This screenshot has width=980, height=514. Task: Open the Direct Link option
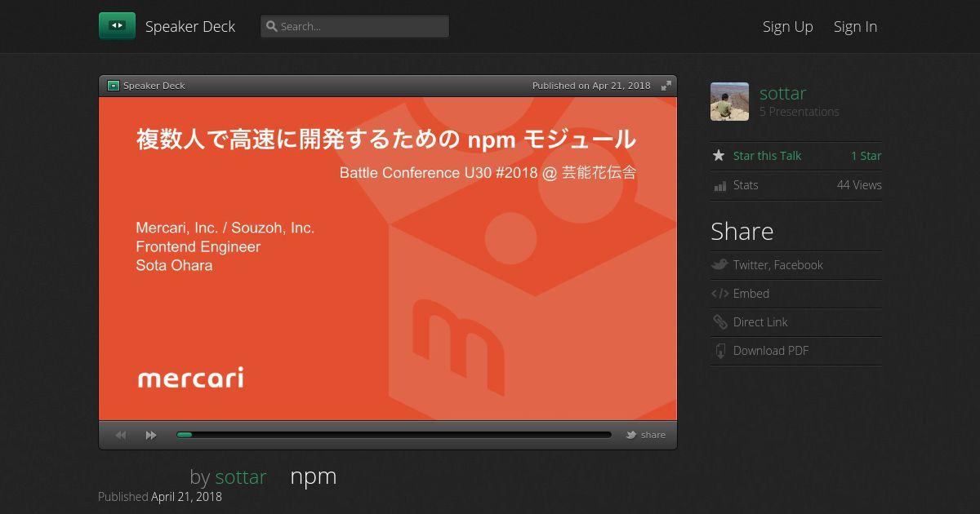click(x=760, y=322)
